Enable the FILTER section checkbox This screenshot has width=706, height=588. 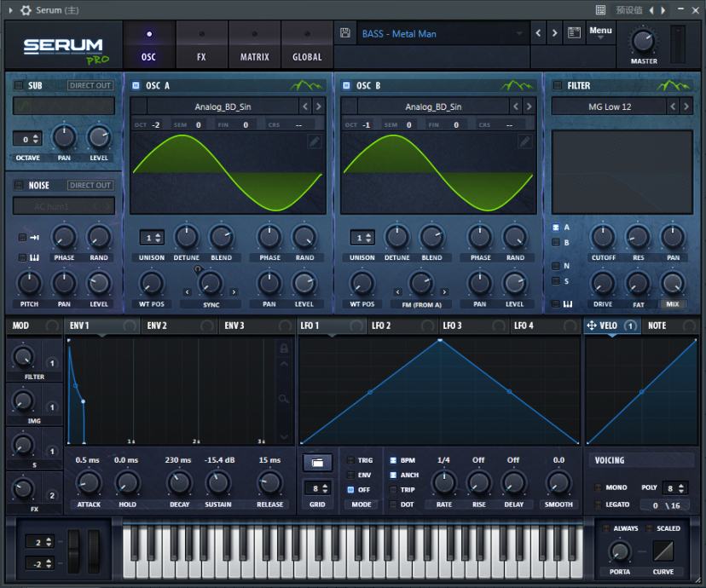[557, 85]
